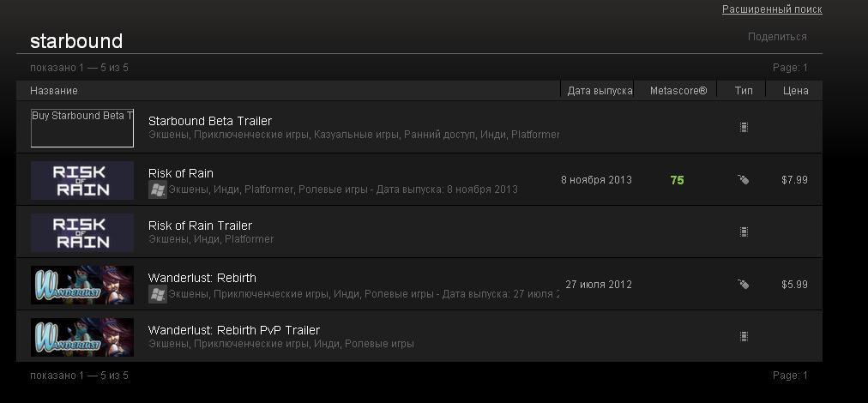Click the video icon for Wanderlust: Rebirth PvP Trailer
The width and height of the screenshot is (868, 403).
[744, 336]
